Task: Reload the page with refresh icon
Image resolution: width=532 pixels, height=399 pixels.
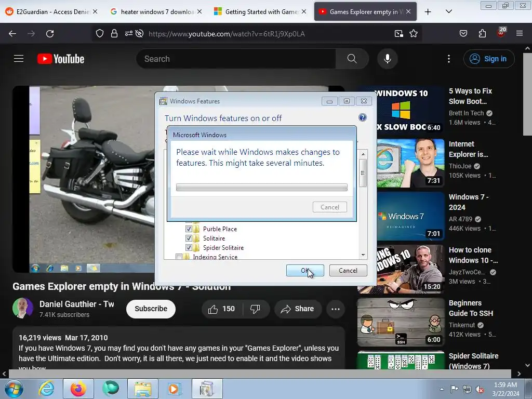Action: [50, 34]
